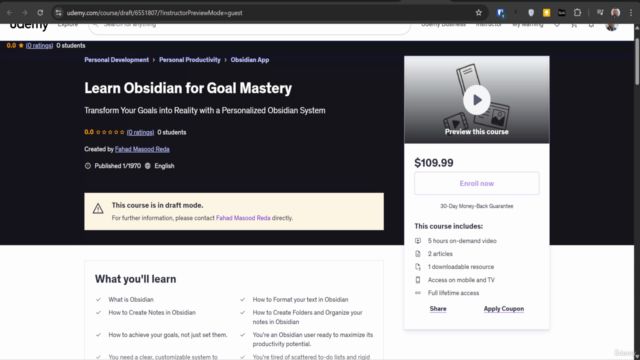Open the Chrome three-dot menu
This screenshot has width=640, height=360.
[631, 13]
